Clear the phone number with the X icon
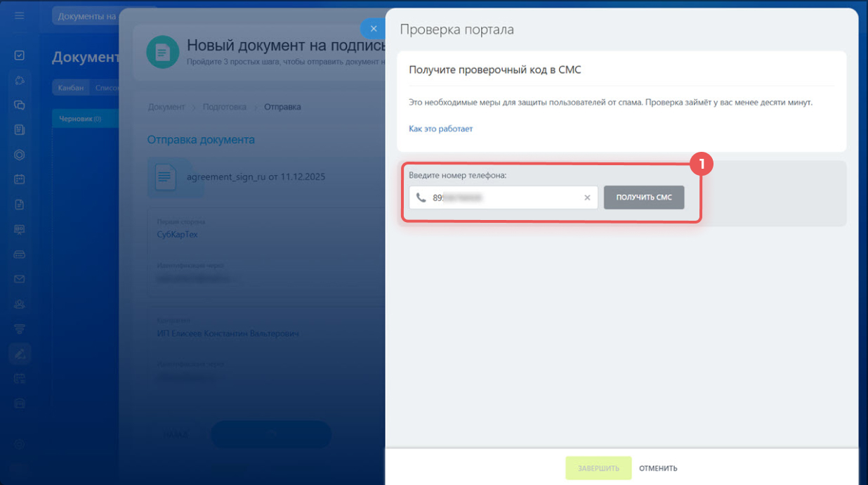 tap(587, 198)
